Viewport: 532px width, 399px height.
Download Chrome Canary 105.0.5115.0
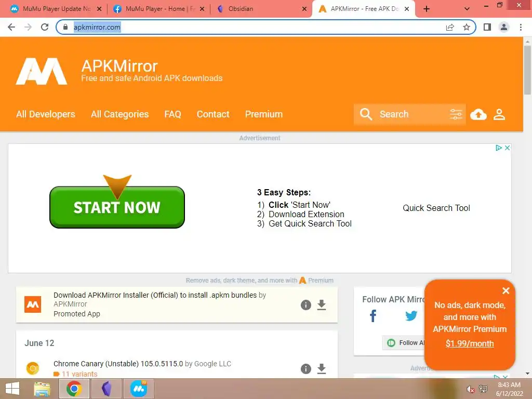pyautogui.click(x=321, y=369)
